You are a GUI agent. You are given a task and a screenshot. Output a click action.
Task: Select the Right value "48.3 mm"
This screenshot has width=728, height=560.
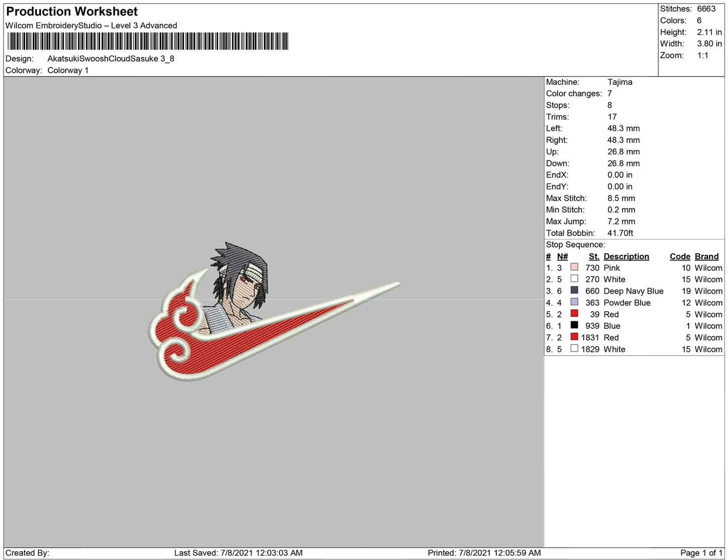click(x=624, y=139)
